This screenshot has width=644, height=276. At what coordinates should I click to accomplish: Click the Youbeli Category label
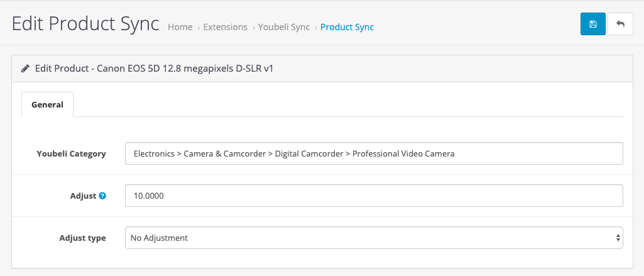(x=71, y=153)
